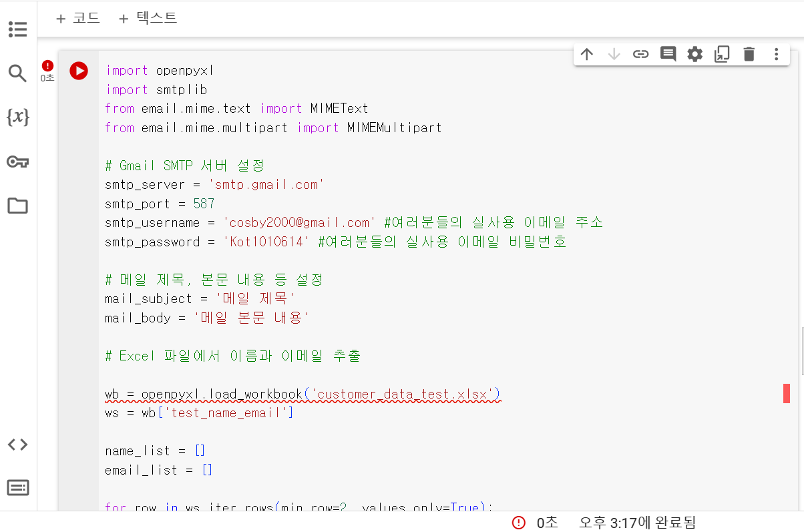804x532 pixels.
Task: Click the underlined load_workbook line
Action: click(x=303, y=394)
